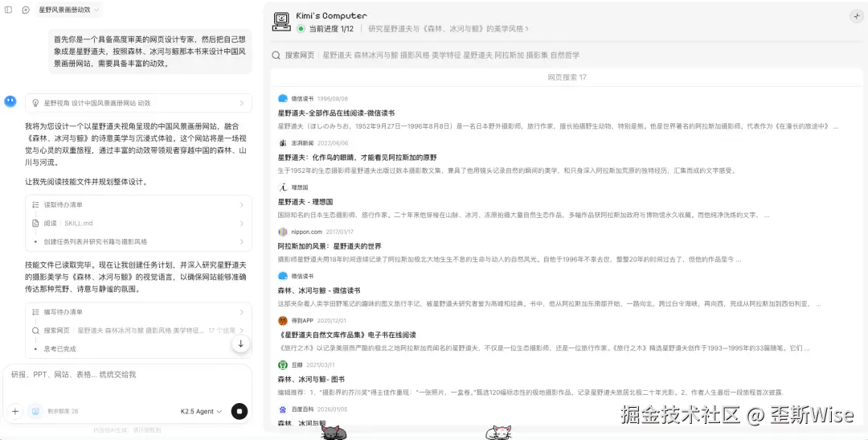Click the 得到APP source icon
The height and width of the screenshot is (440, 868).
pyautogui.click(x=283, y=320)
